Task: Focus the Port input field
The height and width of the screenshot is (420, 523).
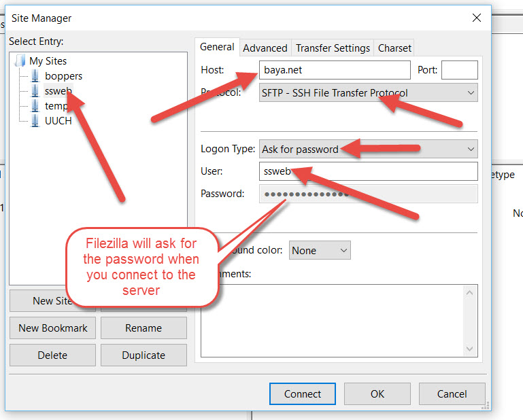Action: coord(460,70)
